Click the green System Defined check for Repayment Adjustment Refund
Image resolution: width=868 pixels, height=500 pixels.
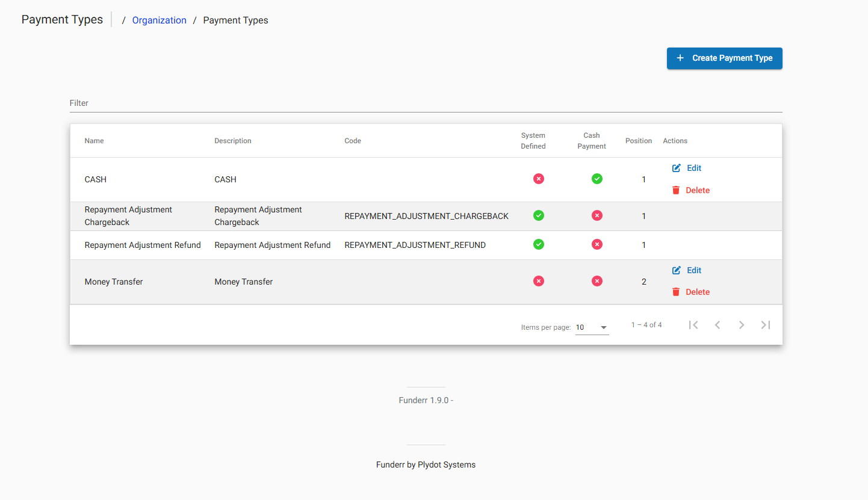click(538, 244)
